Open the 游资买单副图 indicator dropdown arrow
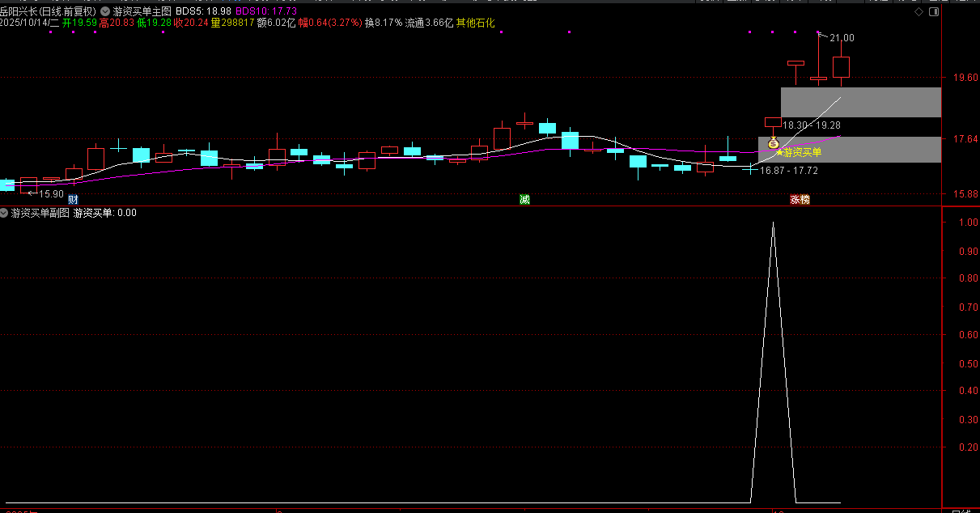This screenshot has height=513, width=980. point(4,213)
